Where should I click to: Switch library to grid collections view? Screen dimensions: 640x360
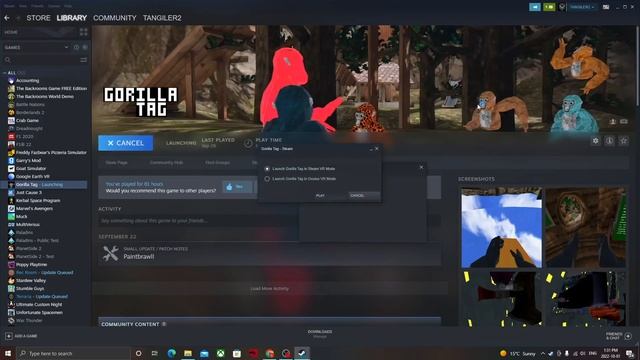[x=84, y=32]
